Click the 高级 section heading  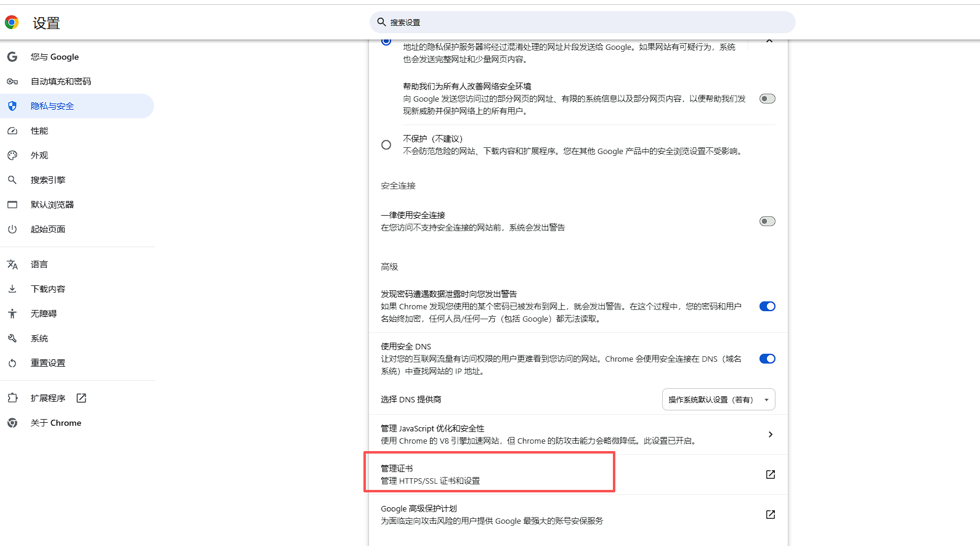tap(389, 267)
